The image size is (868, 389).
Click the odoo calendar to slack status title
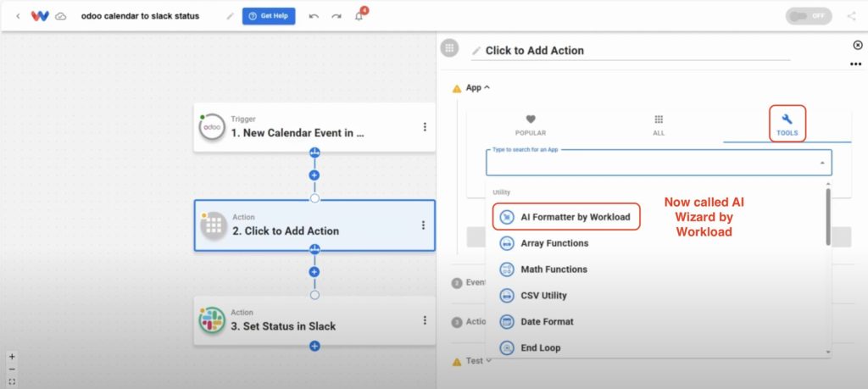[x=140, y=16]
